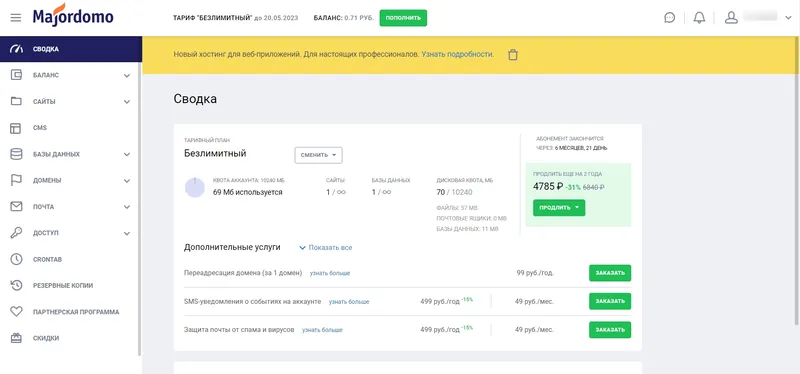
Task: Click the sidebar vertical scrollbar
Action: coord(140,209)
